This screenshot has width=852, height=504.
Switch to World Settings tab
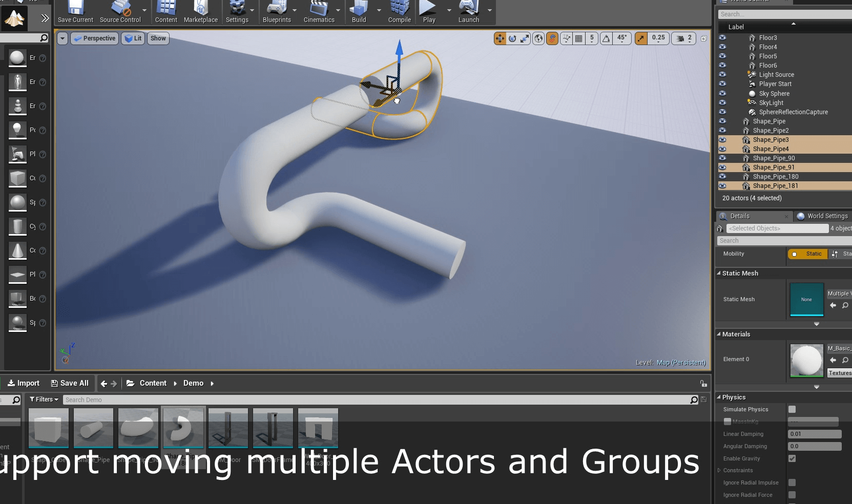click(x=827, y=216)
